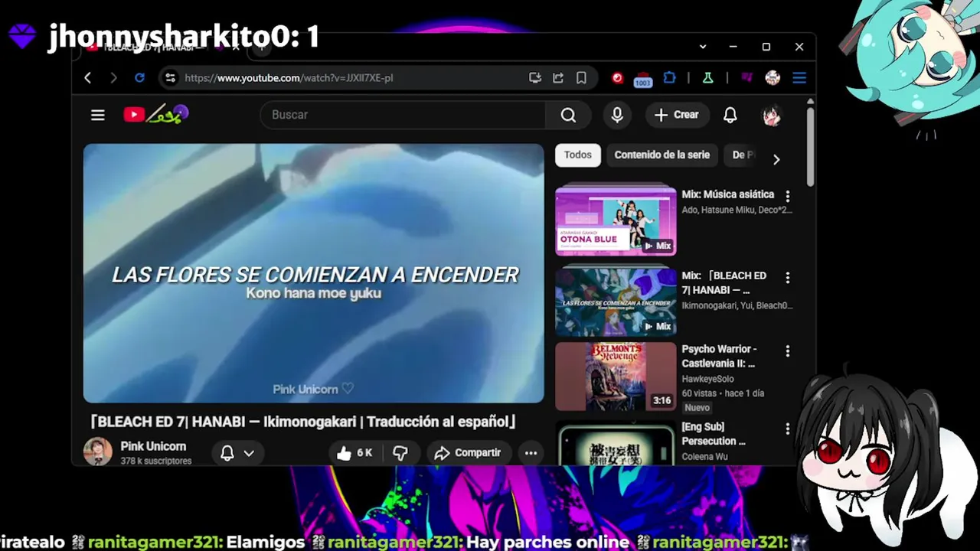Image resolution: width=980 pixels, height=551 pixels.
Task: Click the share page icon in address bar
Action: pos(558,78)
